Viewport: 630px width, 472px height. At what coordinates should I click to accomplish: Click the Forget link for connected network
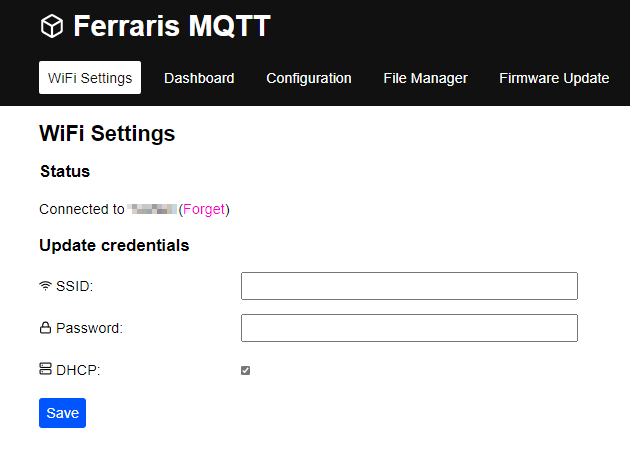(204, 209)
